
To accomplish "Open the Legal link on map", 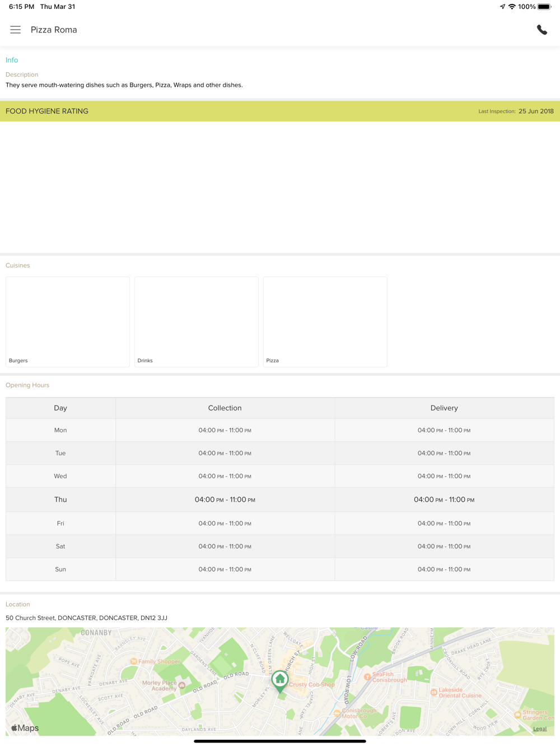I will point(540,729).
